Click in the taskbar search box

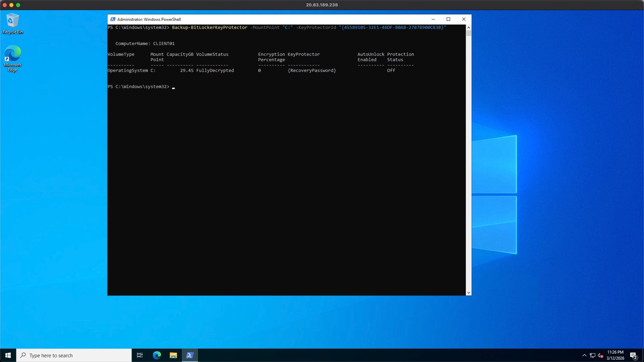coord(74,355)
